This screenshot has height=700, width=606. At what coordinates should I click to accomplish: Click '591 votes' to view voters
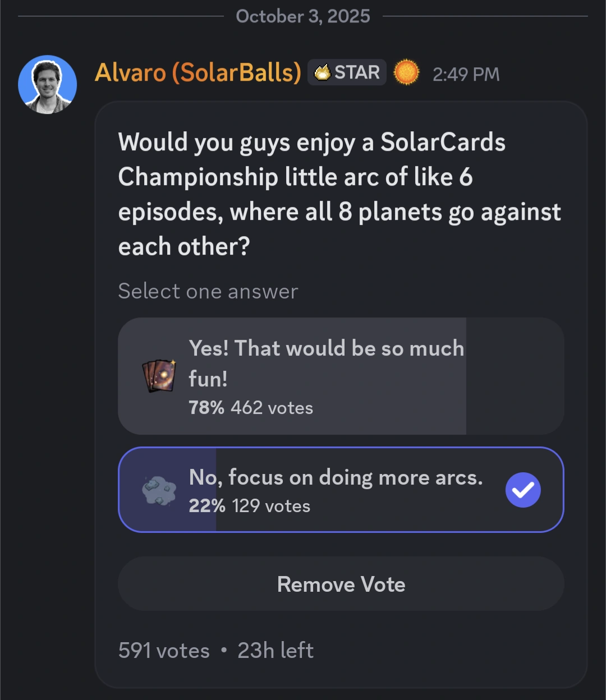coord(163,651)
